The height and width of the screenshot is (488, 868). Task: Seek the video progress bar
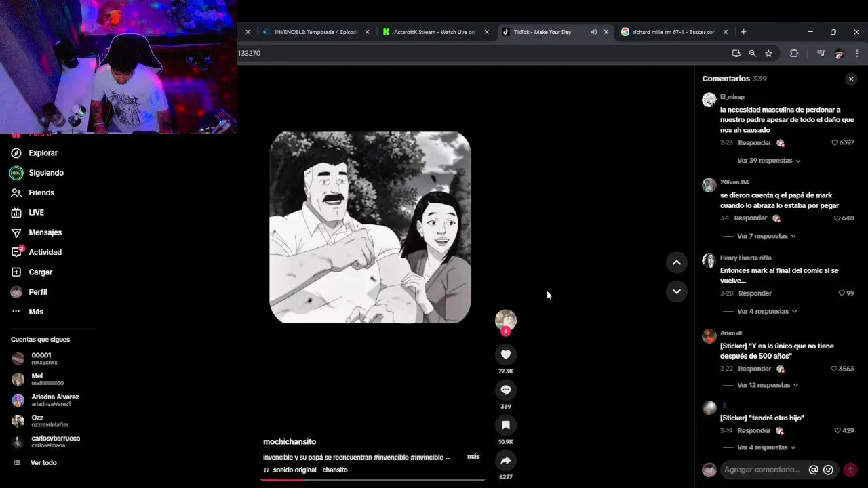tap(372, 480)
